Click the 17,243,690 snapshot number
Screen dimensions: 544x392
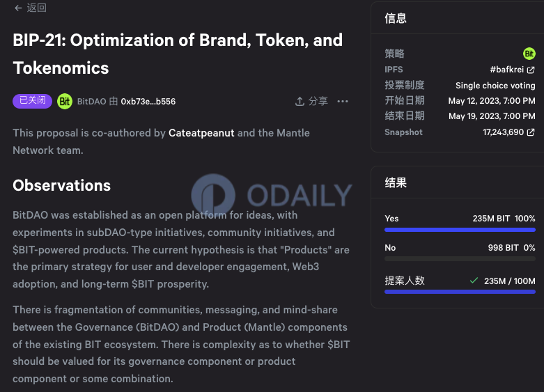pyautogui.click(x=503, y=132)
